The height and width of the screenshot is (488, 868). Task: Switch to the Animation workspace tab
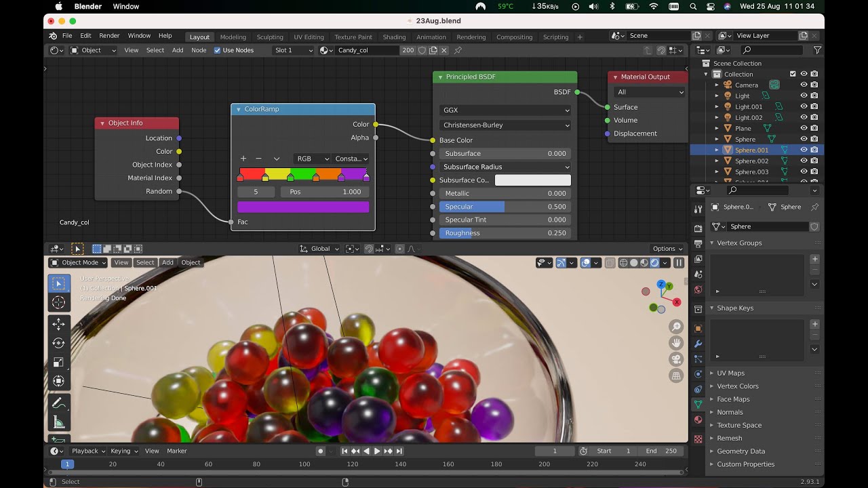(431, 37)
